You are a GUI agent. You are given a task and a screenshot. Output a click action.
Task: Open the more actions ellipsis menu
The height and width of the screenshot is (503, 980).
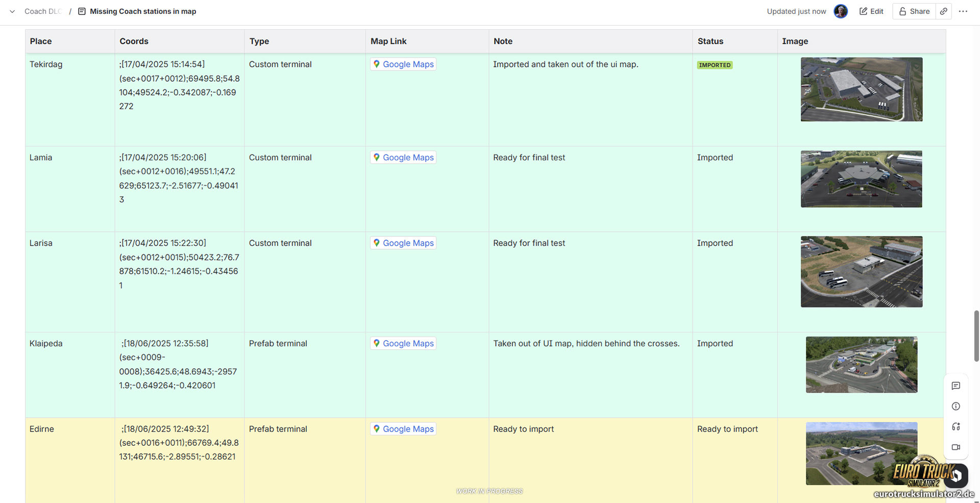click(963, 11)
